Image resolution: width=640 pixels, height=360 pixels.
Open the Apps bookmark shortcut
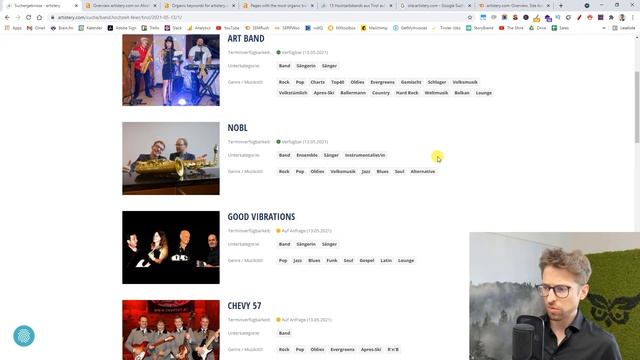(x=13, y=28)
